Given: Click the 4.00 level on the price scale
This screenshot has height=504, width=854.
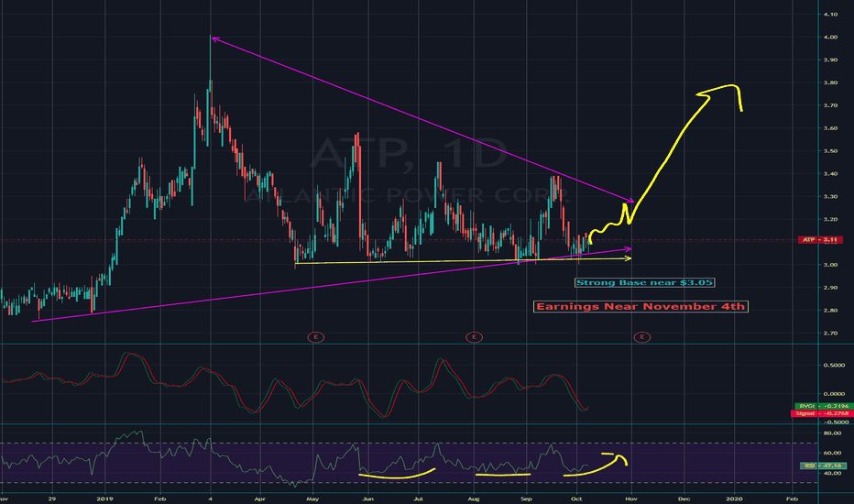Looking at the screenshot, I should tap(830, 37).
